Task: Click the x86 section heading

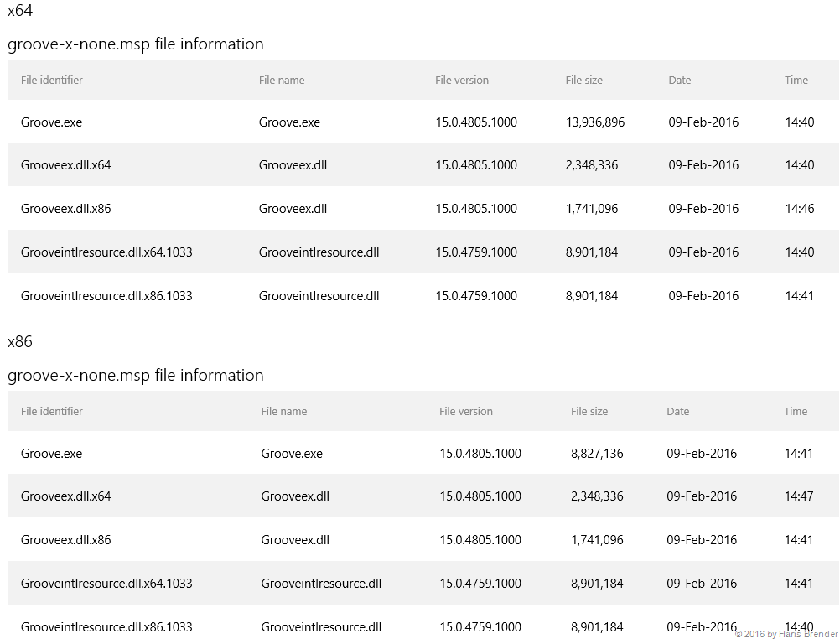Action: coord(20,342)
